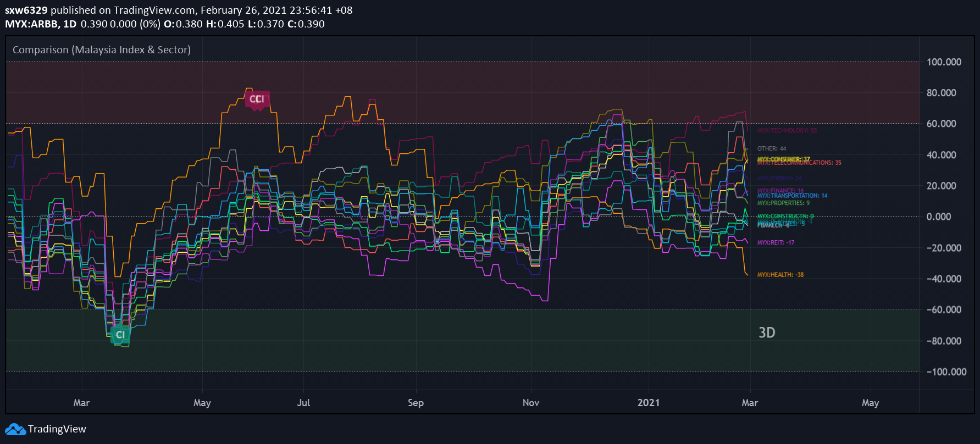The height and width of the screenshot is (444, 980).
Task: Select the green CI marker badge
Action: point(120,335)
